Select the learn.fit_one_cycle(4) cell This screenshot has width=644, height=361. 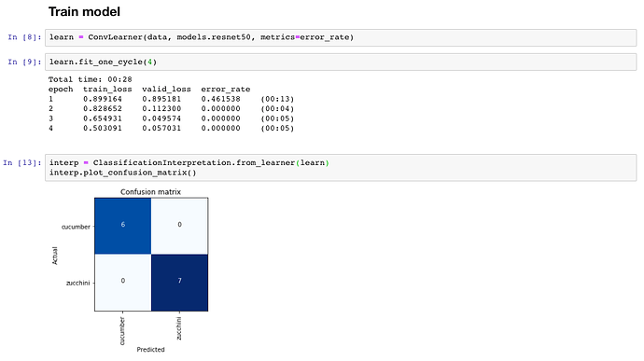[341, 62]
